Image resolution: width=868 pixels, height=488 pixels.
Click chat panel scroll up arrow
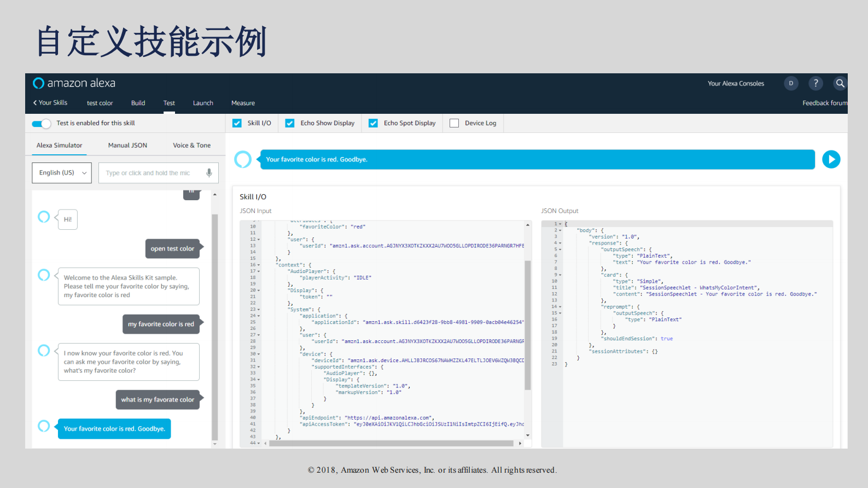click(215, 194)
